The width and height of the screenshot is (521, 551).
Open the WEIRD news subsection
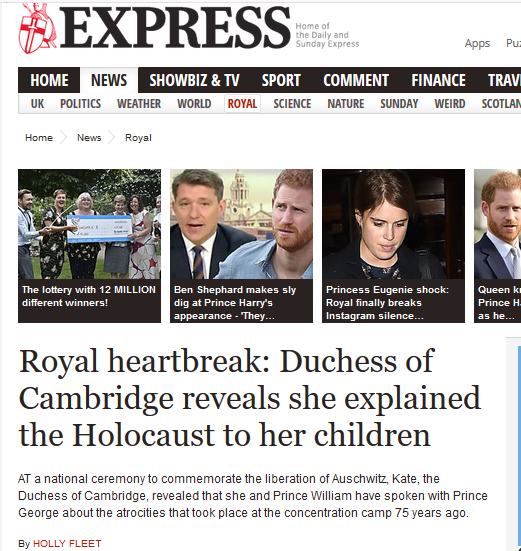[450, 104]
